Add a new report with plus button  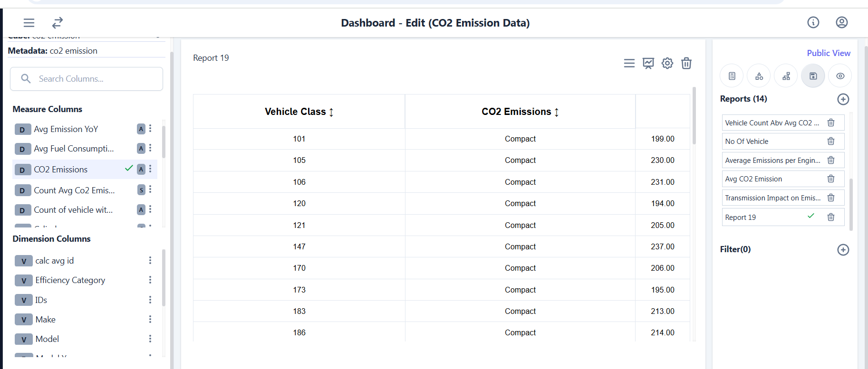coord(843,99)
